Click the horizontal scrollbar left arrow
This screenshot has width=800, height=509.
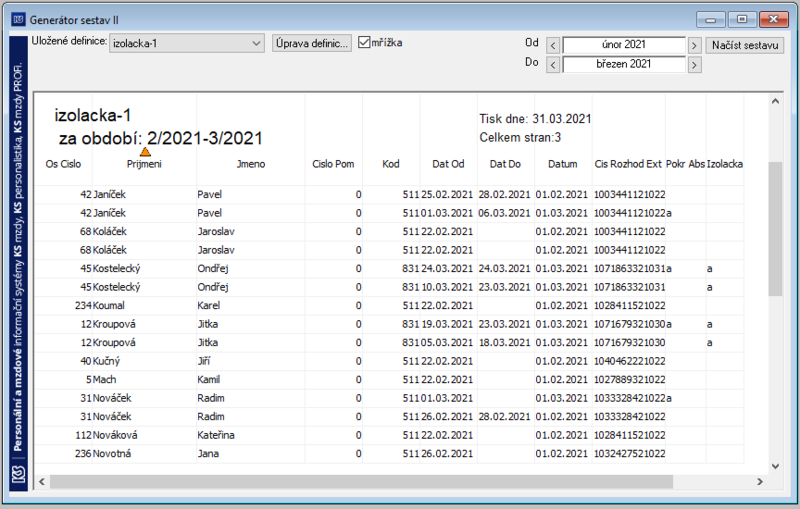[42, 481]
